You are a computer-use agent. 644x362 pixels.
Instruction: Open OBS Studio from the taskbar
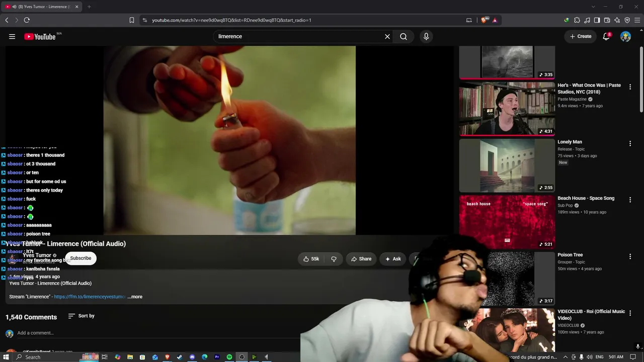(242, 357)
